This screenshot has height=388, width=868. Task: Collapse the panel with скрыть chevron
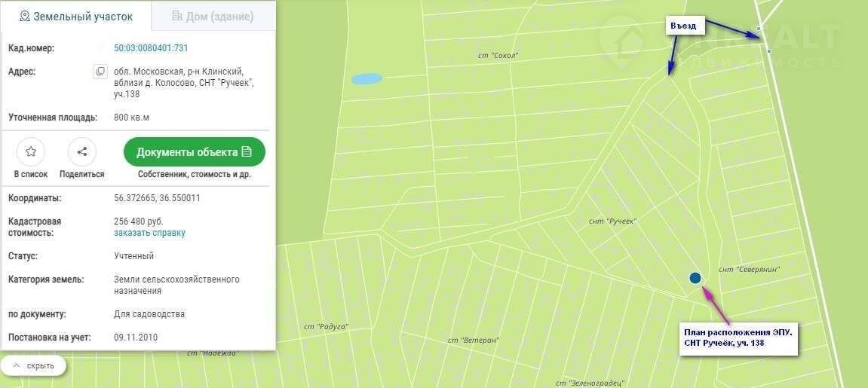click(x=16, y=366)
